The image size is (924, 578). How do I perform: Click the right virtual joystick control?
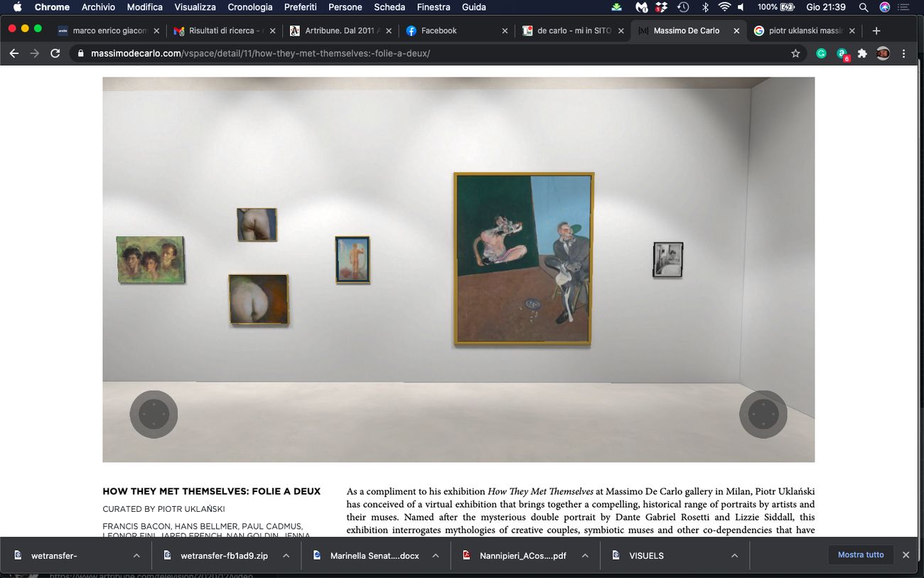point(763,414)
